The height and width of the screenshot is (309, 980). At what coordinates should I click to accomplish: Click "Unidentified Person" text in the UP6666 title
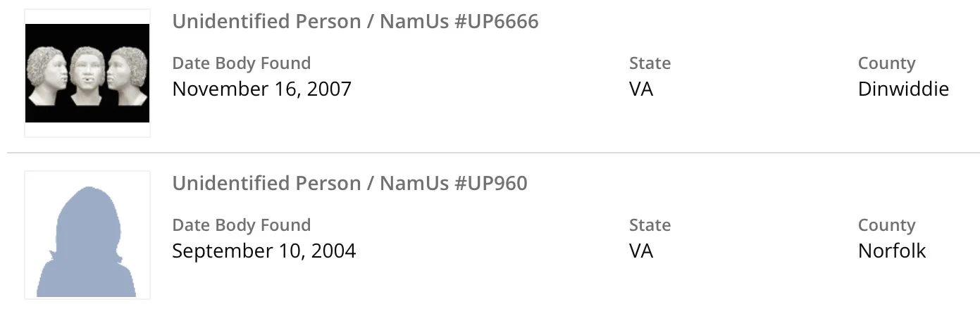pos(268,22)
